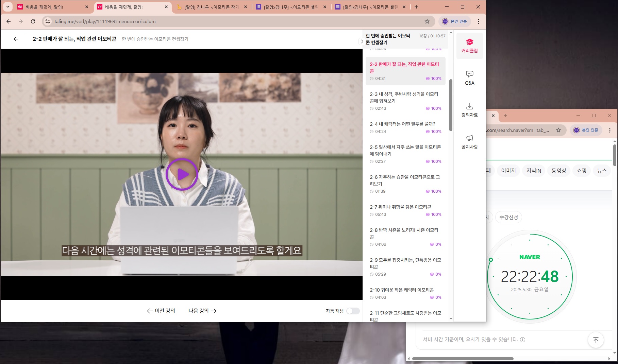Collapse the curriculum list with the chevron
This screenshot has height=364, width=618.
(362, 41)
